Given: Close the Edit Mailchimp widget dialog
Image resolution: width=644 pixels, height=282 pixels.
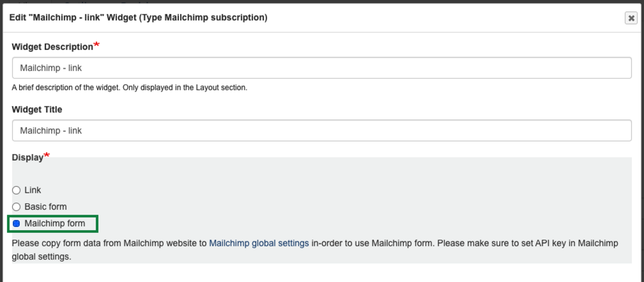Looking at the screenshot, I should pyautogui.click(x=631, y=18).
